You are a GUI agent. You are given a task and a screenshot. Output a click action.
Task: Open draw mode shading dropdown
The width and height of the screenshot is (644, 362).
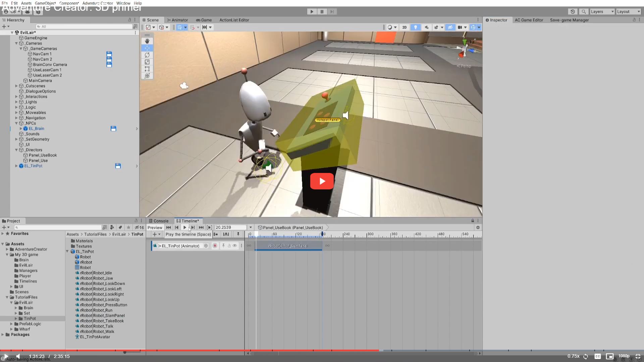click(x=392, y=27)
